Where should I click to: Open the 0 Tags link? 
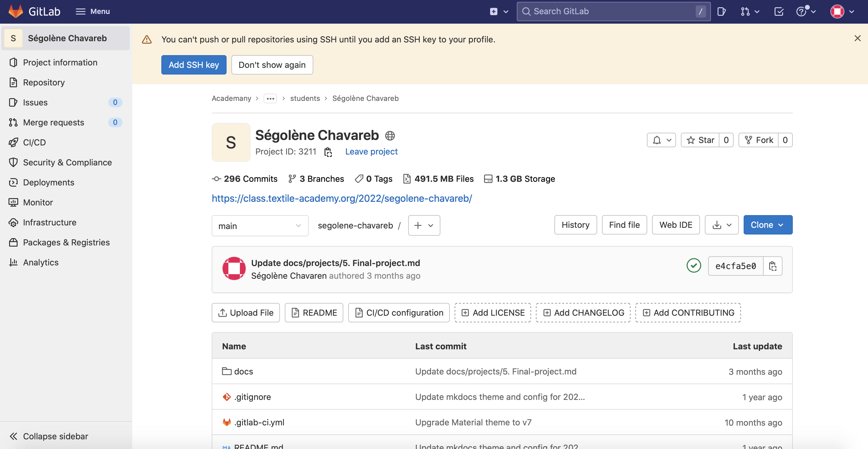click(374, 179)
